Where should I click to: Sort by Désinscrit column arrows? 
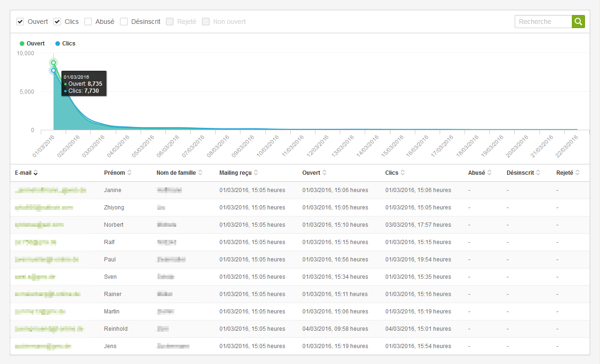point(538,173)
